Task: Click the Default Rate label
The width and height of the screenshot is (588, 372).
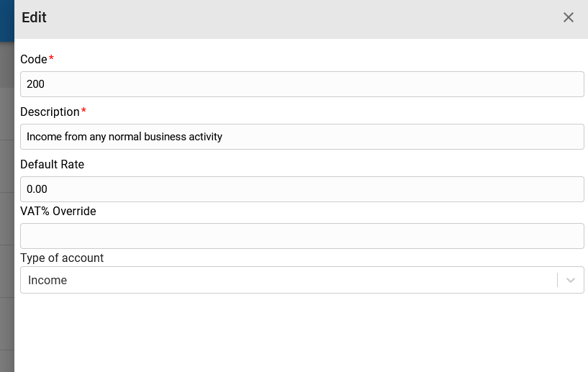Action: pos(52,164)
